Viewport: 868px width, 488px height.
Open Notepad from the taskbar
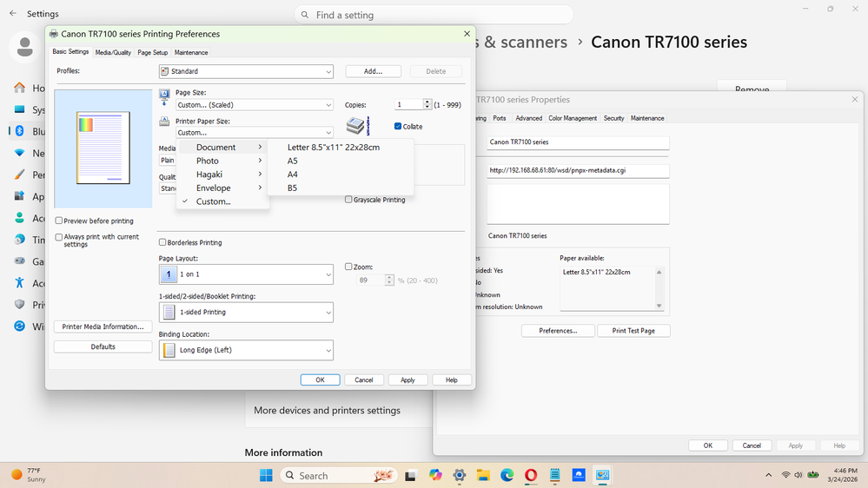555,475
